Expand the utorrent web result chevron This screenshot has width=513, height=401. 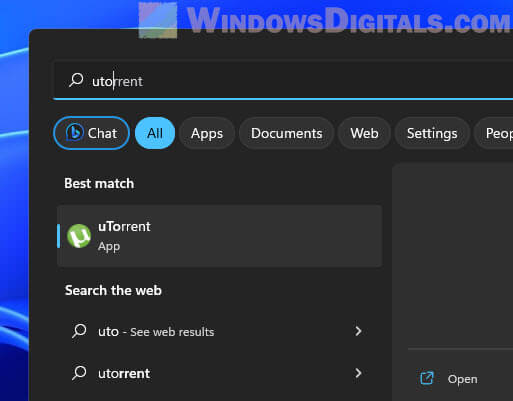click(x=358, y=373)
